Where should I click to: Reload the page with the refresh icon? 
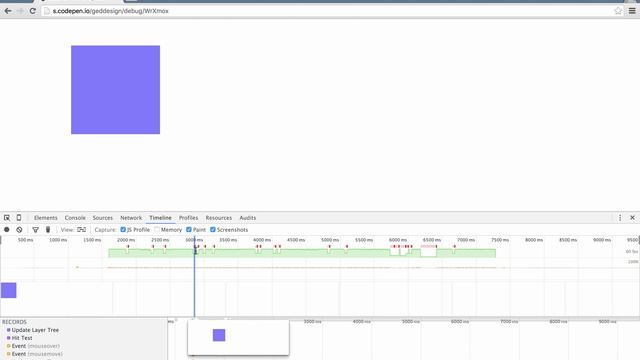[x=33, y=11]
